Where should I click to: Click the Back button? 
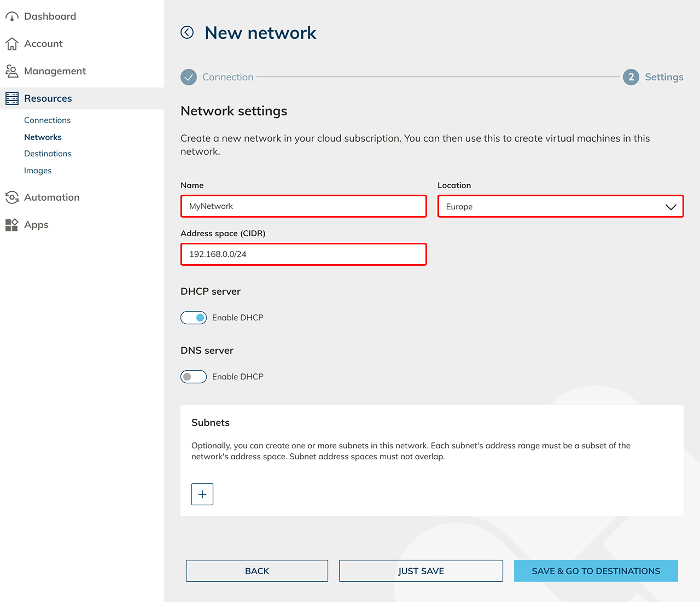pos(256,571)
